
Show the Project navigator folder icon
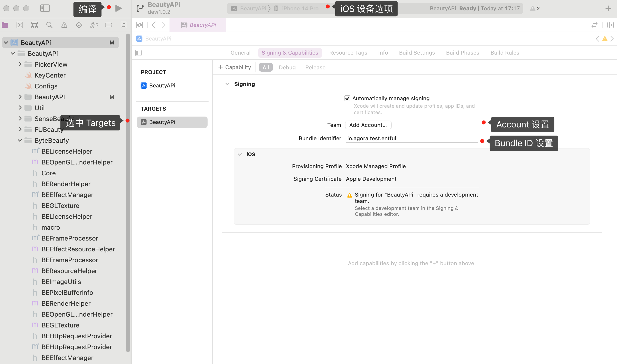[5, 25]
